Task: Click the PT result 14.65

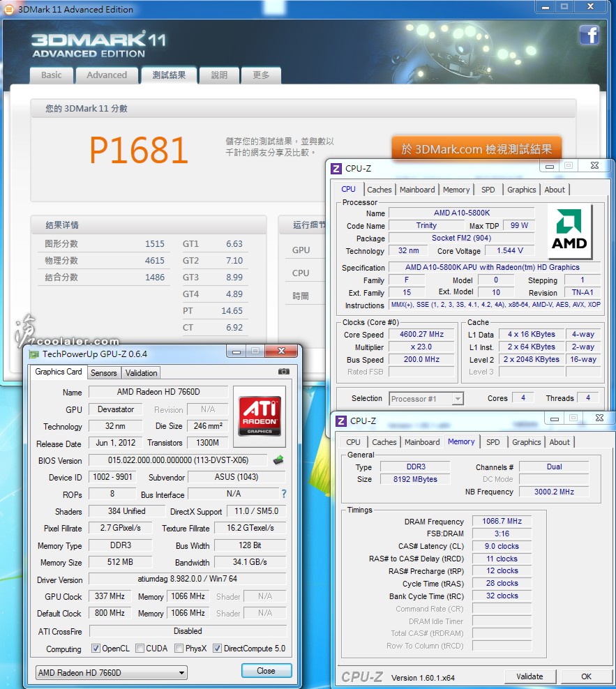Action: (x=232, y=310)
